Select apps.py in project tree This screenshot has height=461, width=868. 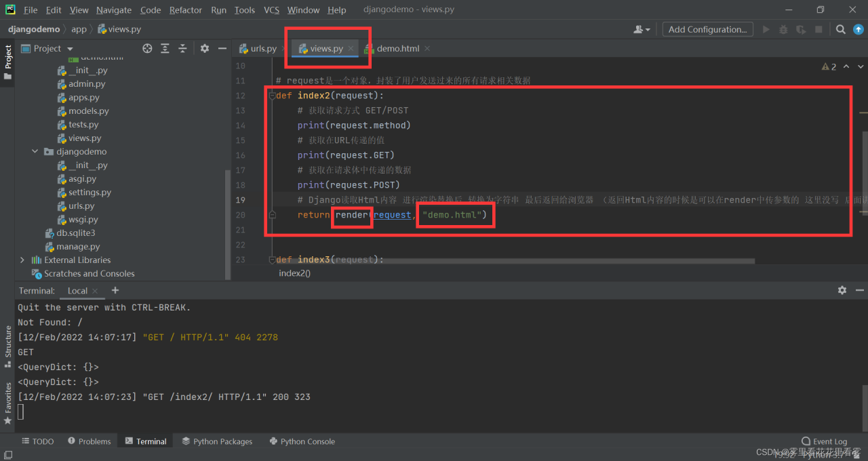[x=84, y=98]
